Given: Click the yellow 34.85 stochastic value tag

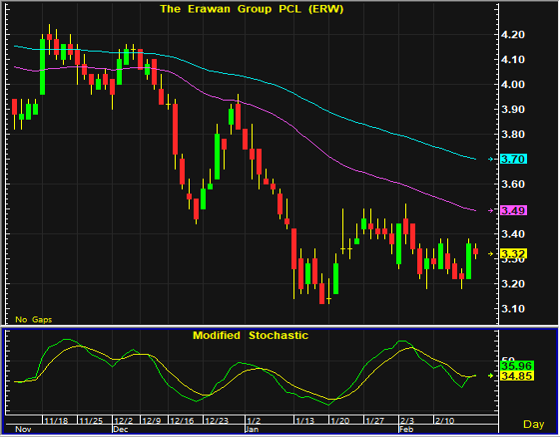Looking at the screenshot, I should 517,376.
